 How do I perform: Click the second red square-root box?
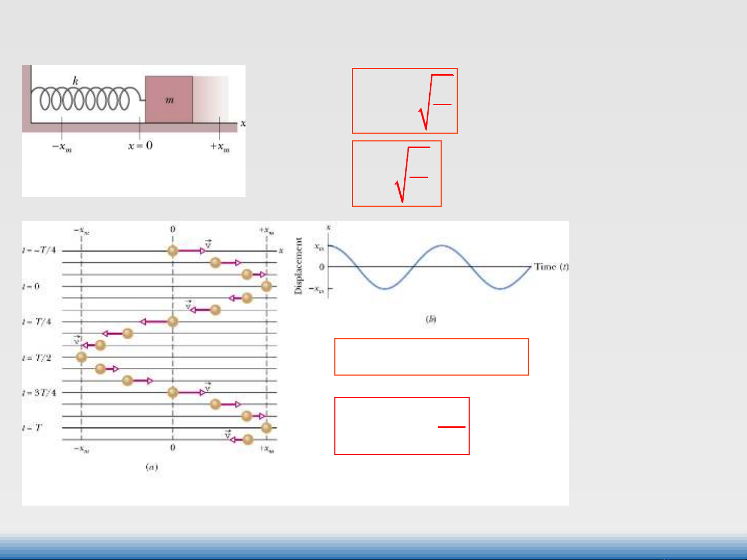tap(397, 174)
